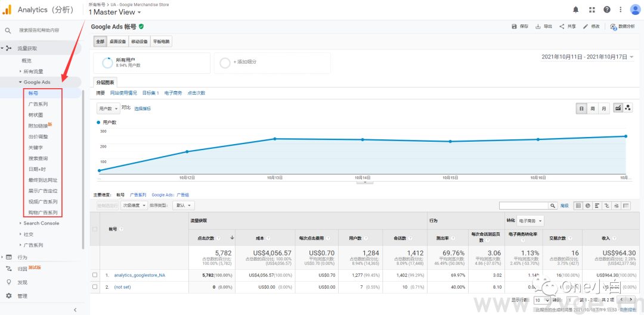The height and width of the screenshot is (315, 644).
Task: Open the 1 Master View selector
Action: click(114, 12)
